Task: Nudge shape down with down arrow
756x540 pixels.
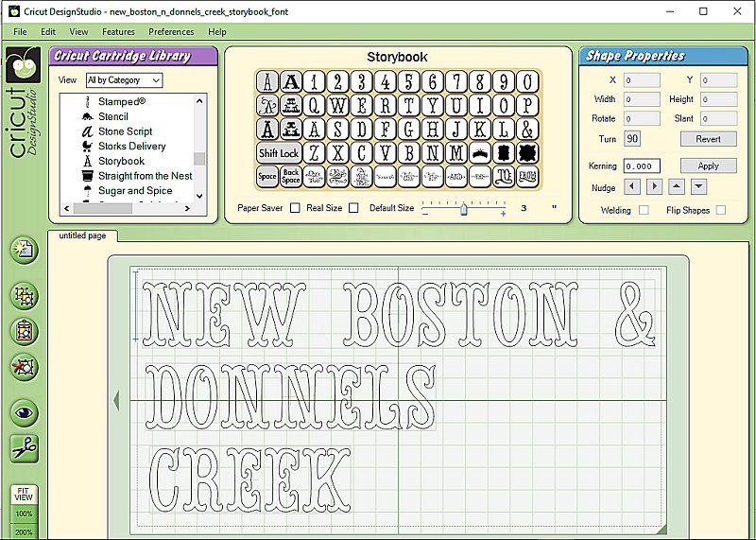Action: tap(698, 186)
